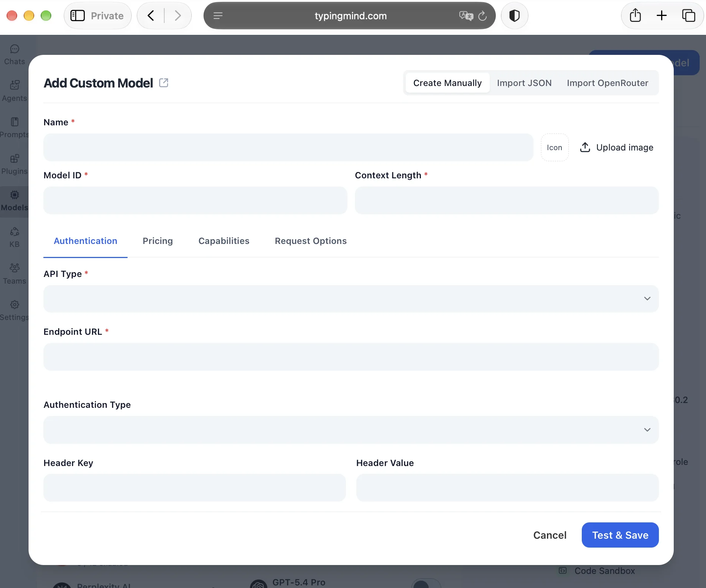Screen dimensions: 706x588
Task: Focus the Name input field
Action: 288,148
